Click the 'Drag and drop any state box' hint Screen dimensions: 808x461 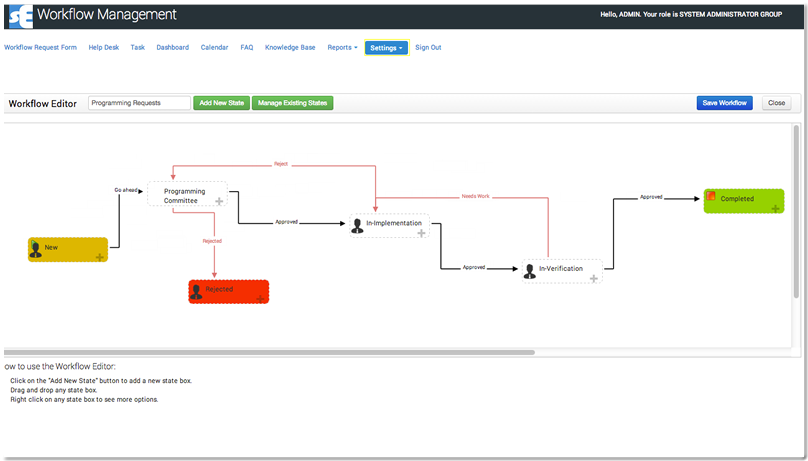pyautogui.click(x=54, y=390)
